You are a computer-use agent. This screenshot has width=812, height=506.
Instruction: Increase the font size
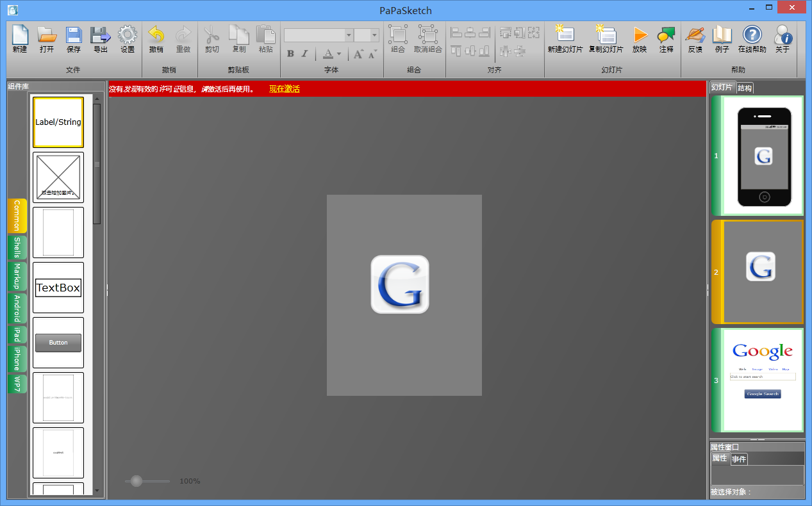[358, 54]
